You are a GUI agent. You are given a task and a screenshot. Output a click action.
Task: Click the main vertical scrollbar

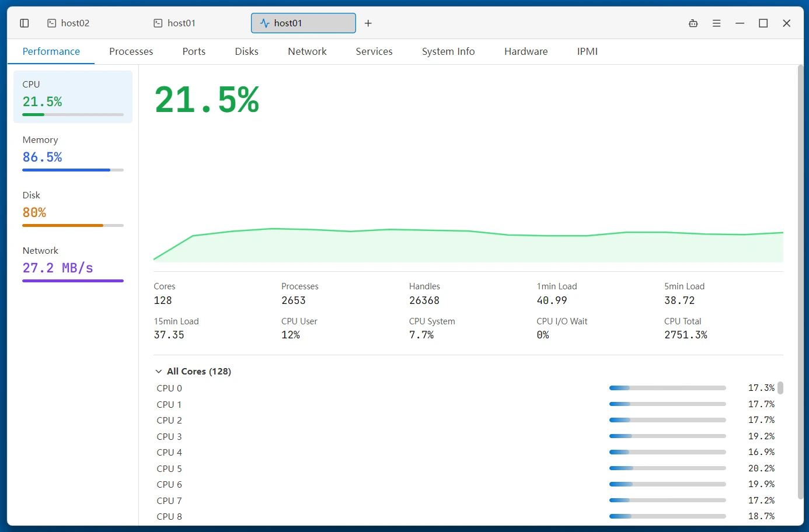(800, 283)
